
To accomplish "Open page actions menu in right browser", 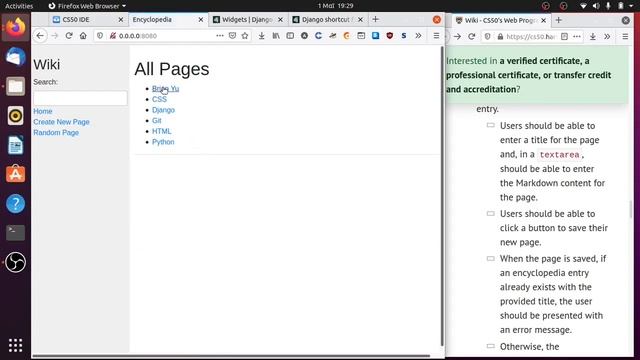I will [x=577, y=36].
